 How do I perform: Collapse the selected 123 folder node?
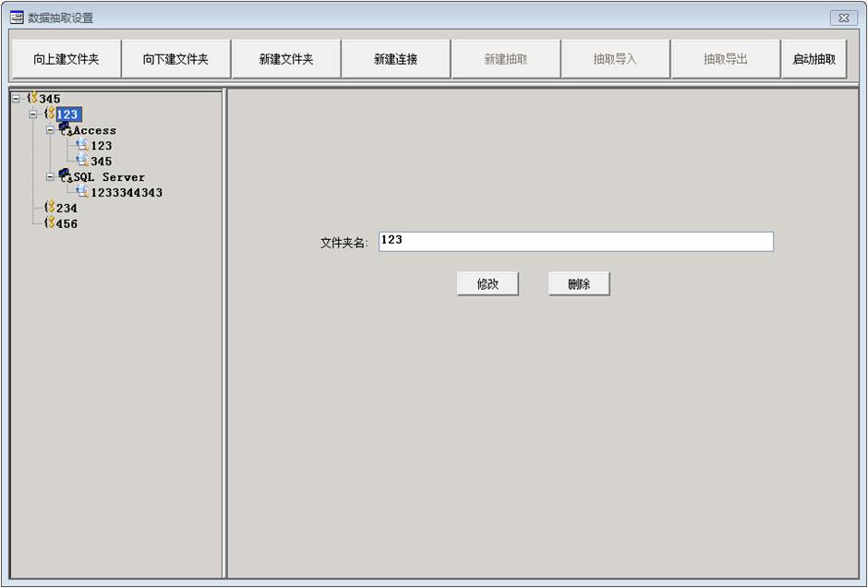point(33,114)
